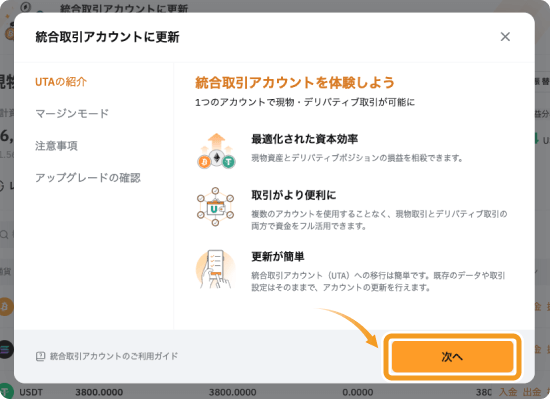This screenshot has height=399, width=550.
Task: Select the UTAの紹介 step
Action: point(61,82)
